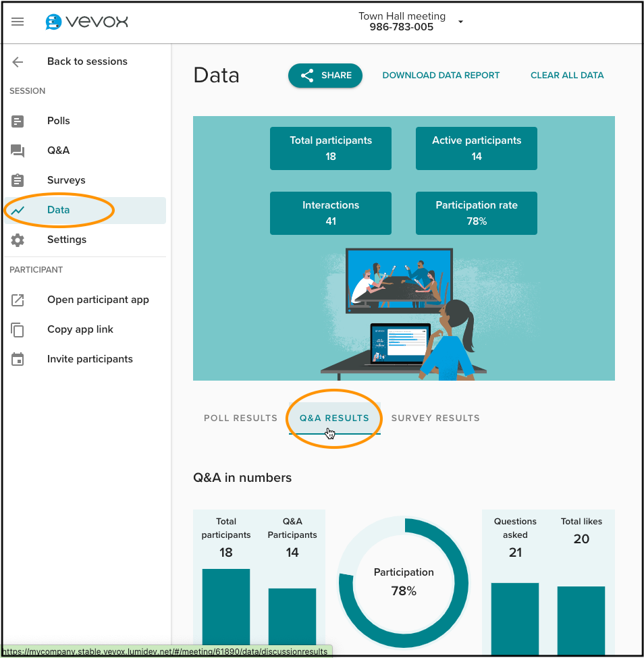644x658 pixels.
Task: Click the SHARE button
Action: 325,76
